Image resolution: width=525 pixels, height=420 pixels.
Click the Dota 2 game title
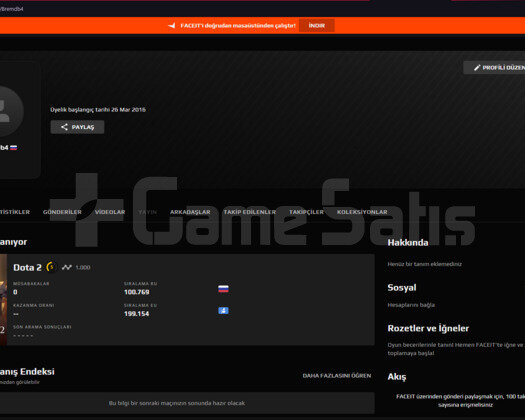point(27,267)
